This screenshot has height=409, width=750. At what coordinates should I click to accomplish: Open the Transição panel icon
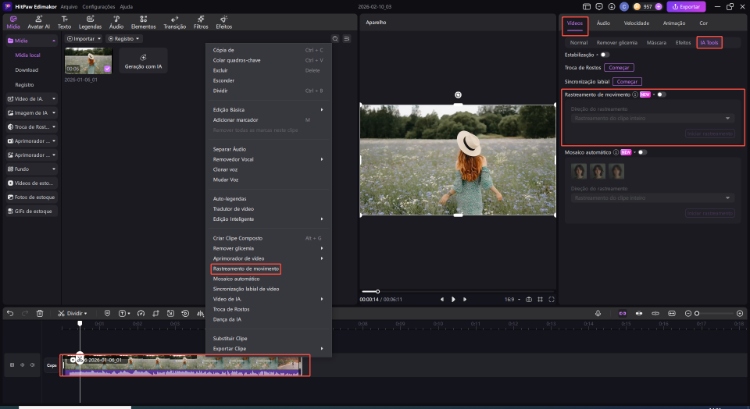[x=173, y=22]
